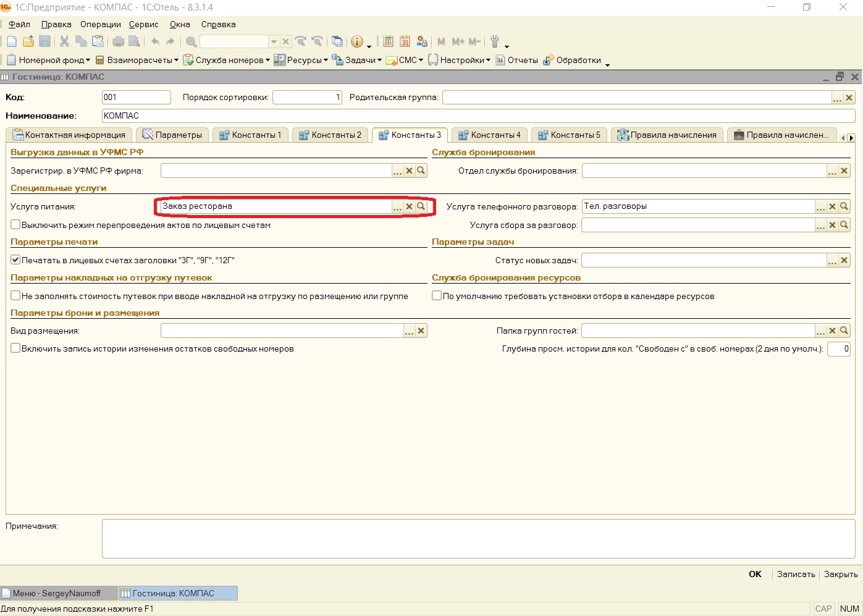Expand the Задачи menu
Image resolution: width=863 pixels, height=616 pixels.
click(357, 60)
